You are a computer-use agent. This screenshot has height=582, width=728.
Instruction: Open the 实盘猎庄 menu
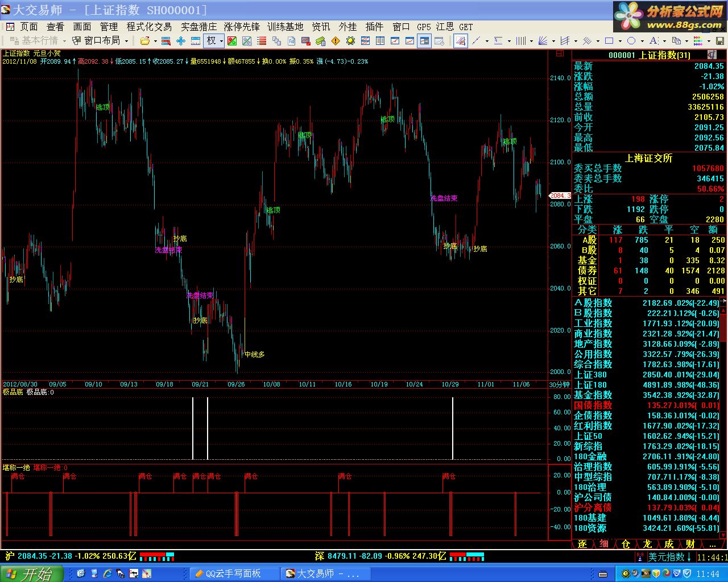pyautogui.click(x=198, y=27)
